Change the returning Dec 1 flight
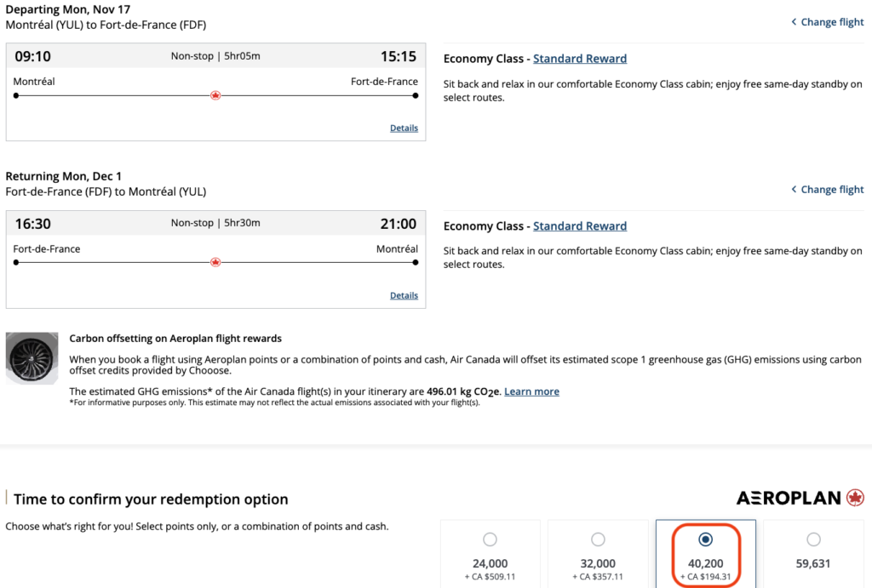Screen dimensions: 872x588 (832, 189)
